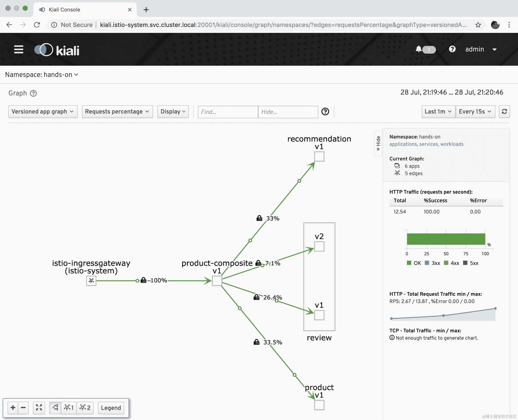Viewport: 518px width, 420px height.
Task: Hide the side summary panel
Action: pos(378,143)
